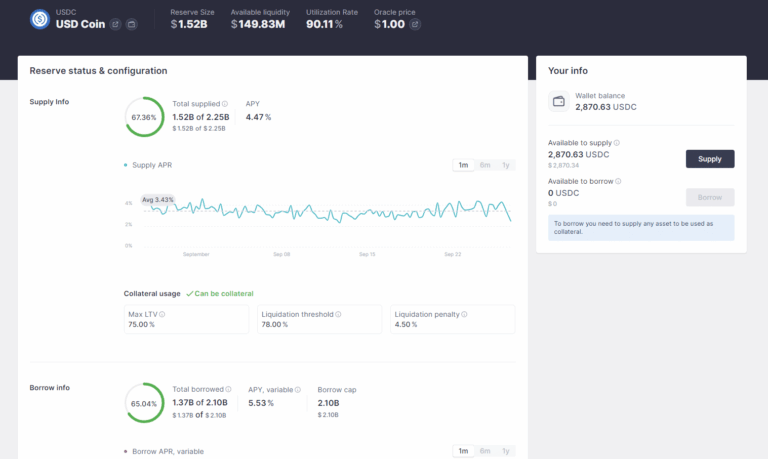Select 1m range on Borrow APR chart
768x459 pixels.
463,451
